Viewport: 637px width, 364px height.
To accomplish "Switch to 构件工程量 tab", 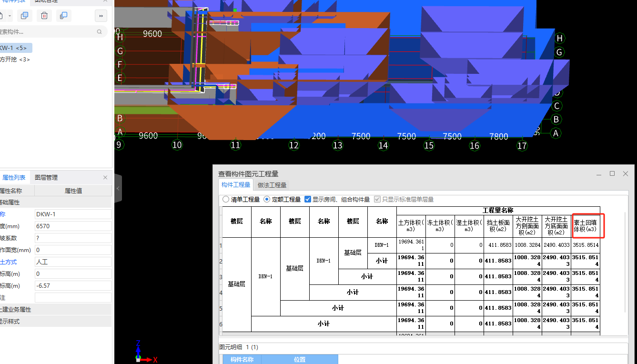I will pos(236,185).
